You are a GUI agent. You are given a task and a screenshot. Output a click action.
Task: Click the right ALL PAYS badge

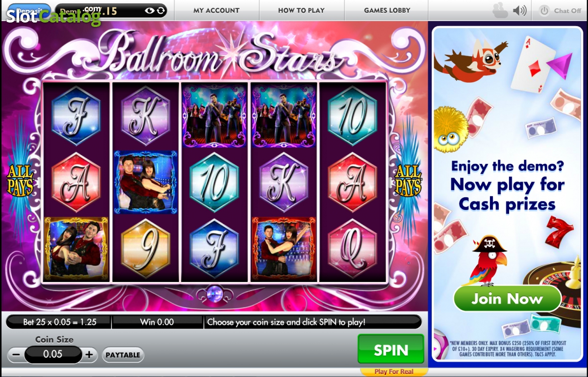[408, 180]
